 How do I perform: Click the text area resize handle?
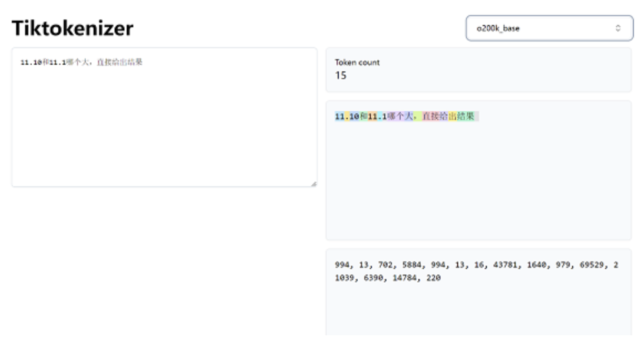pyautogui.click(x=314, y=184)
